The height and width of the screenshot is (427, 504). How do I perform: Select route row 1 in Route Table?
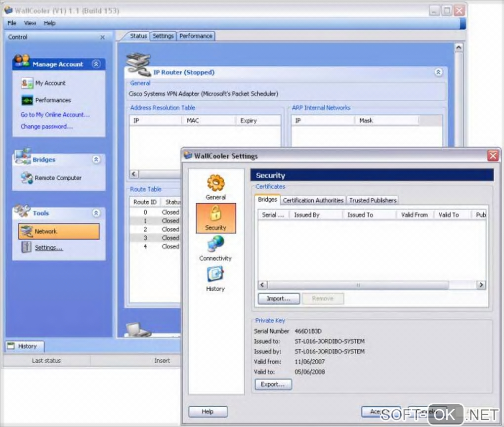155,221
